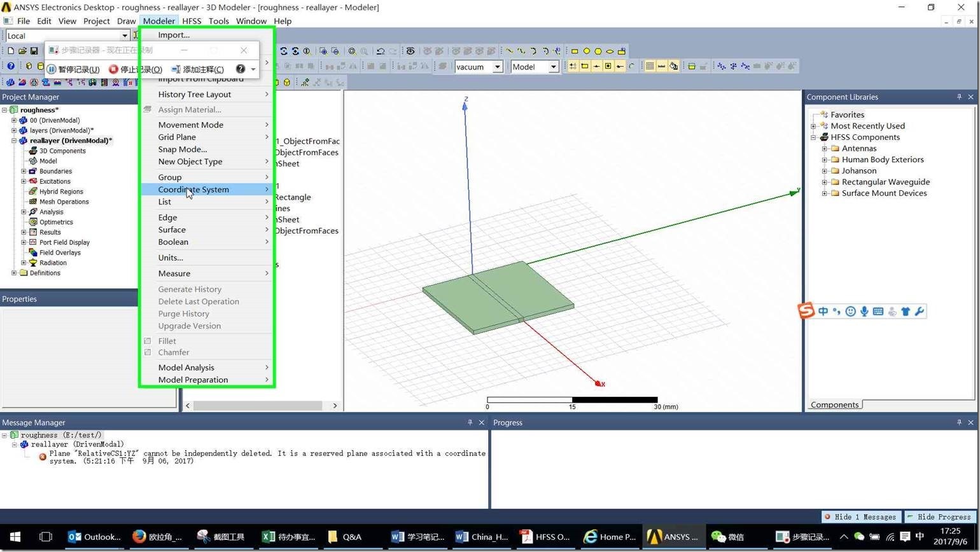Toggle auto-hide pin on Progress panel
The image size is (980, 552).
pos(959,422)
